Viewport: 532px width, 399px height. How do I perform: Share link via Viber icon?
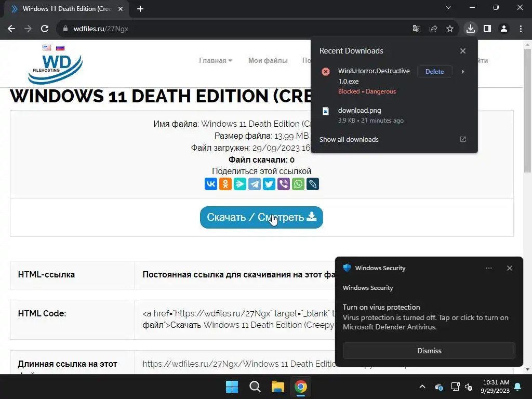(284, 184)
